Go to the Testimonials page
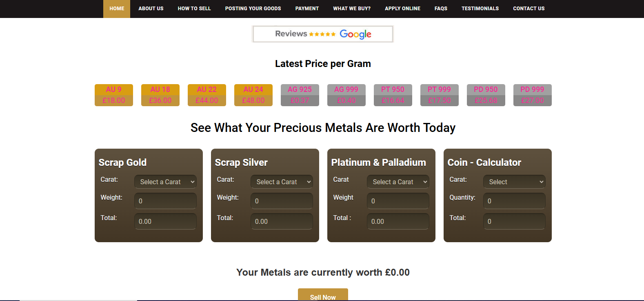Screen dimensions: 644x301 click(x=480, y=9)
